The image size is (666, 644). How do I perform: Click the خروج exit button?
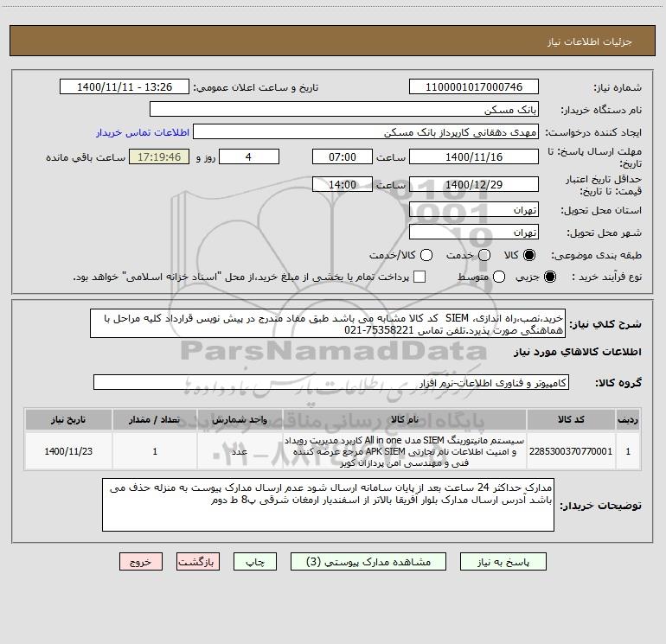tap(141, 562)
